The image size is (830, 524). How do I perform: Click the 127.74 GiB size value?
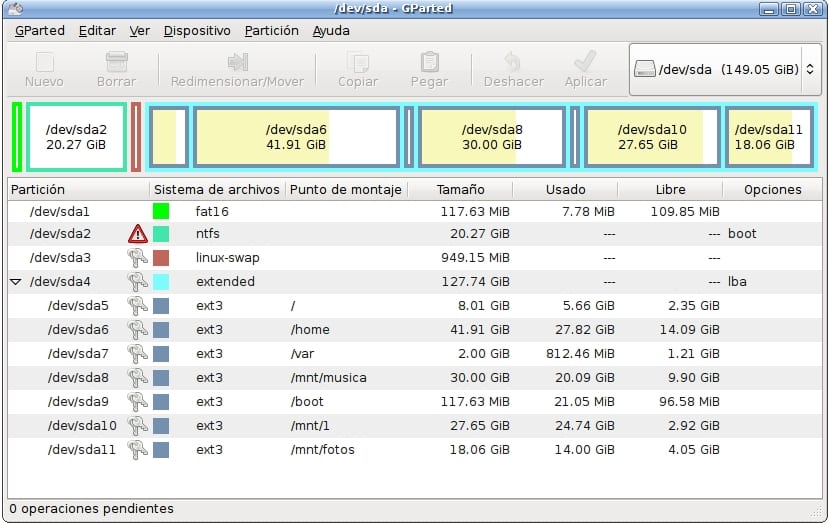click(x=475, y=282)
